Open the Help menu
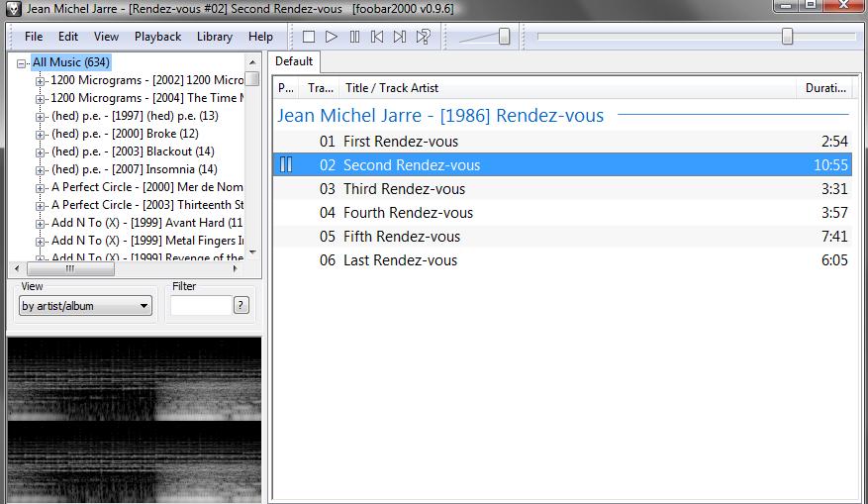The height and width of the screenshot is (504, 868). tap(260, 37)
